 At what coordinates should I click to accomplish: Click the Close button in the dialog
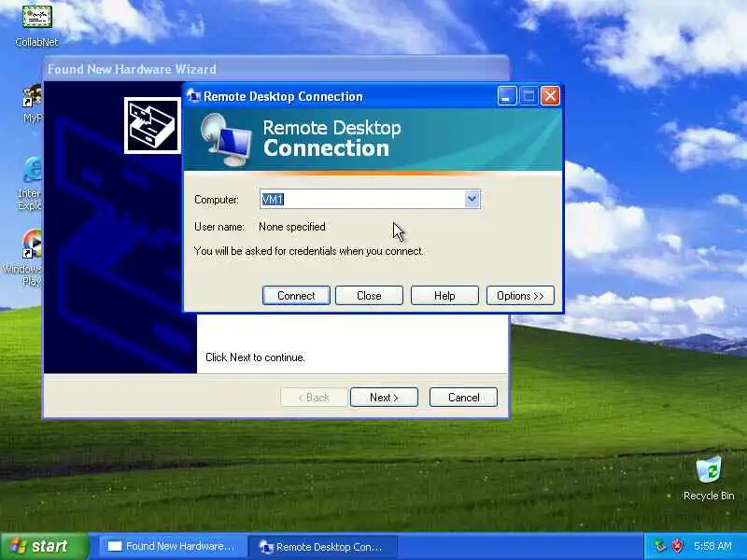pyautogui.click(x=369, y=296)
